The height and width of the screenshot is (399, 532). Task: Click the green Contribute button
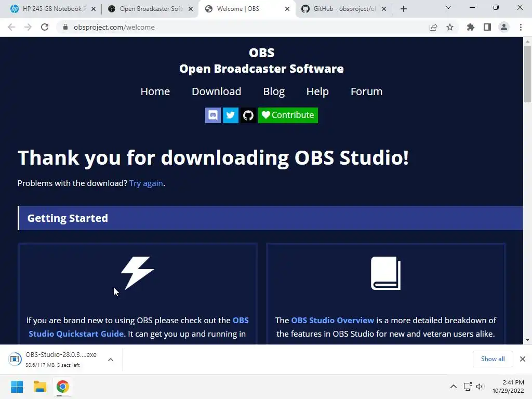click(x=288, y=115)
